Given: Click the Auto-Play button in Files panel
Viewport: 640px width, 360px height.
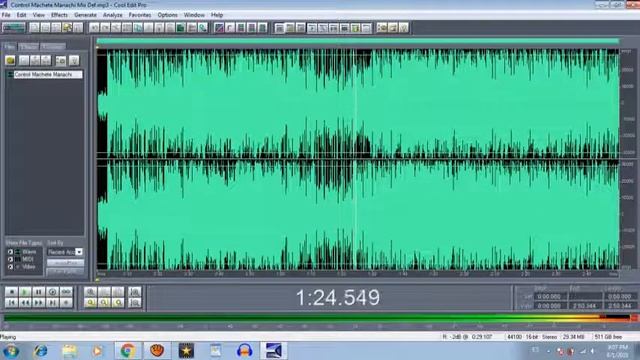Looking at the screenshot, I should click(65, 263).
